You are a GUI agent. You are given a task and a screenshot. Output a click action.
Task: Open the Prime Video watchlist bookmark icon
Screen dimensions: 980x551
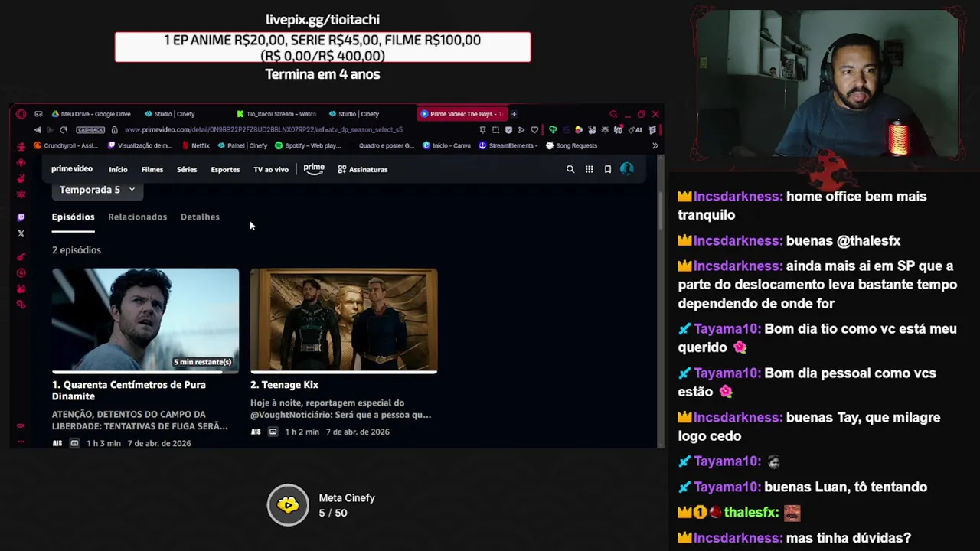[608, 169]
